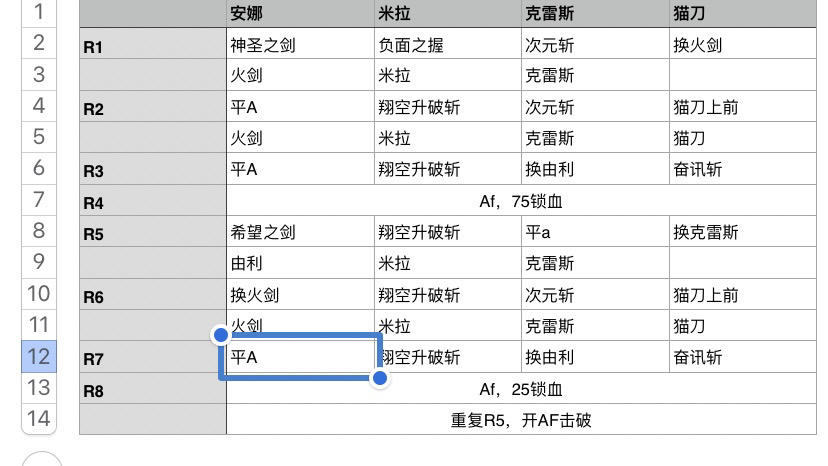The height and width of the screenshot is (466, 828).
Task: Select the merged cell Af，25锁血
Action: 521,389
